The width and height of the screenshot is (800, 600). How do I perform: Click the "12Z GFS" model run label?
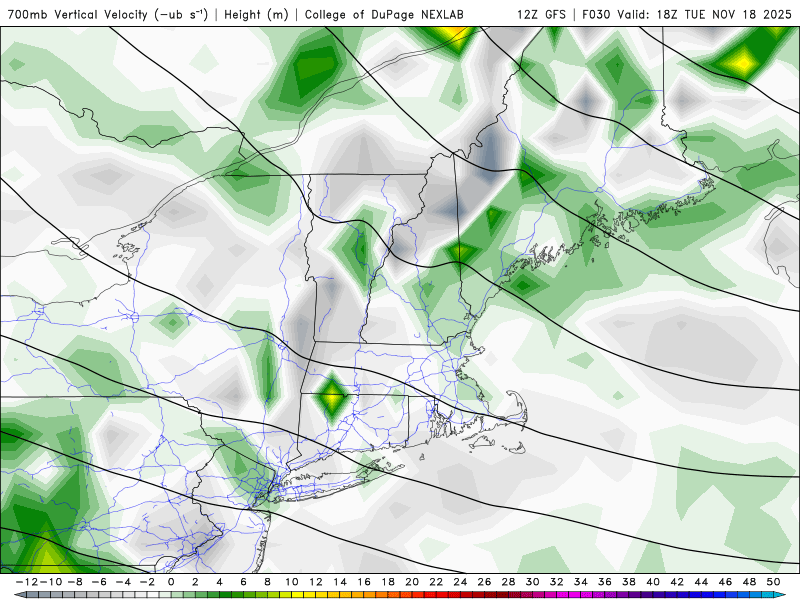click(541, 14)
